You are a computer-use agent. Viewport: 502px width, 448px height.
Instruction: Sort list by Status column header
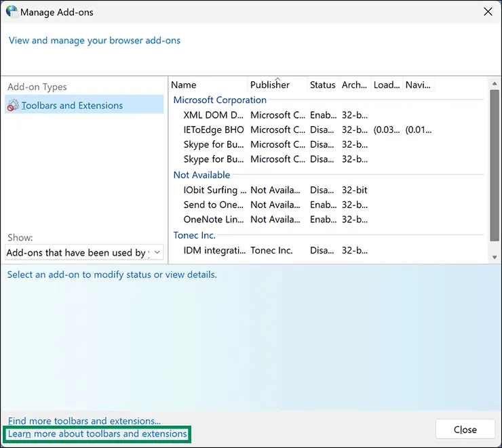coord(322,85)
